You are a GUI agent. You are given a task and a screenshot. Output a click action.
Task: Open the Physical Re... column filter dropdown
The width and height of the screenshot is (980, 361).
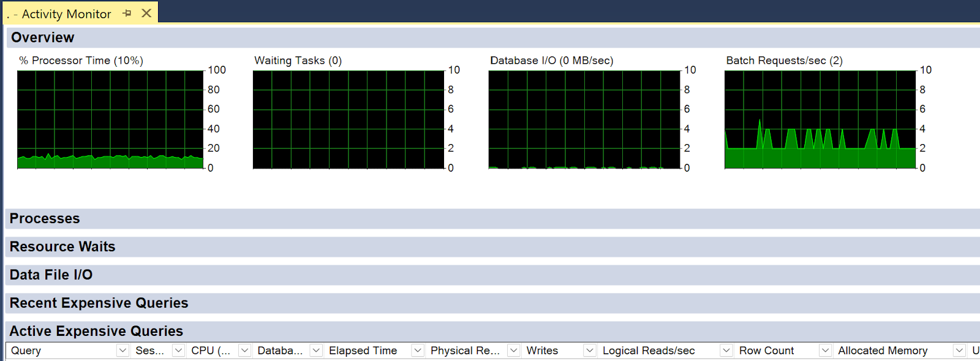tap(514, 351)
